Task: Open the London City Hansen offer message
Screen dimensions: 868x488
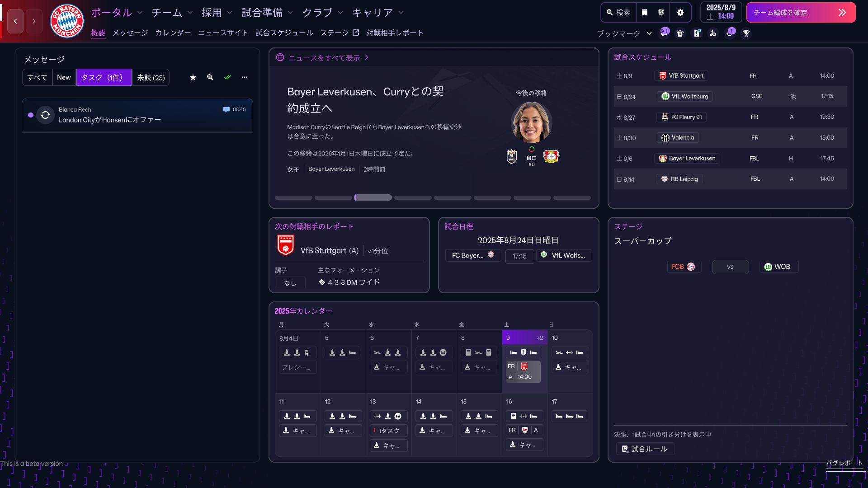Action: (137, 115)
